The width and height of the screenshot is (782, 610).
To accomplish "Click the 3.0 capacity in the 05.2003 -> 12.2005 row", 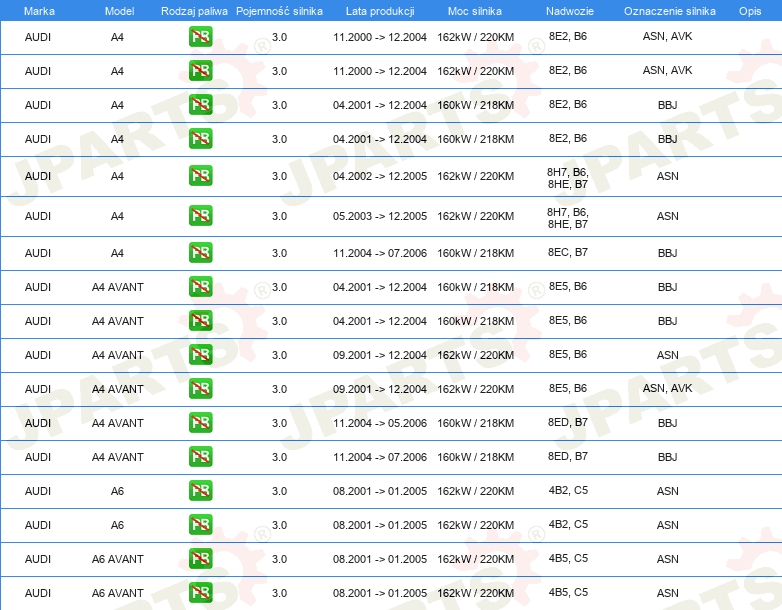I will [279, 216].
